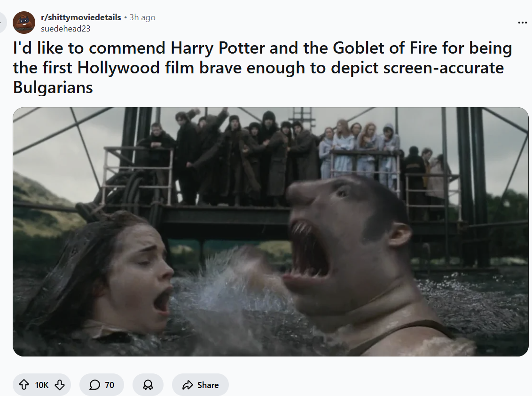Screen dimensions: 532x396
Task: Click the comment bubble icon
Action: tap(94, 385)
